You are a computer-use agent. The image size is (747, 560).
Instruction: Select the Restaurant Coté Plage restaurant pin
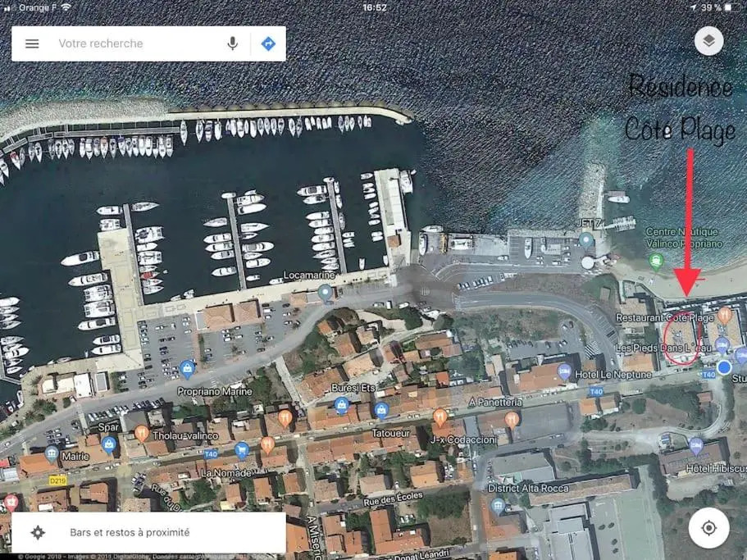pyautogui.click(x=724, y=316)
